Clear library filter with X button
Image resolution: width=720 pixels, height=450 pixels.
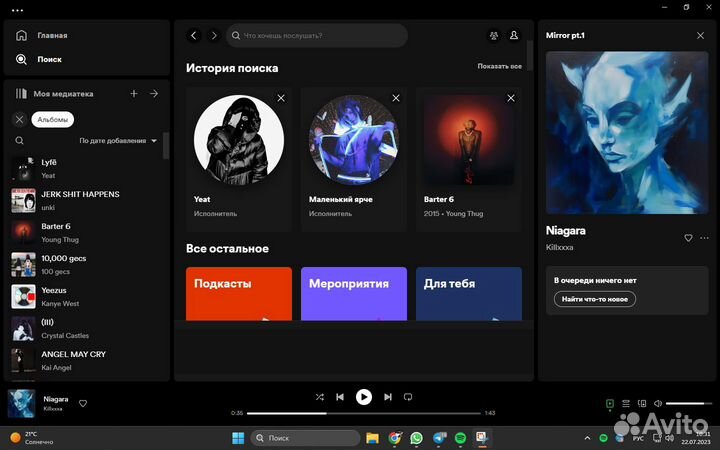coord(19,119)
